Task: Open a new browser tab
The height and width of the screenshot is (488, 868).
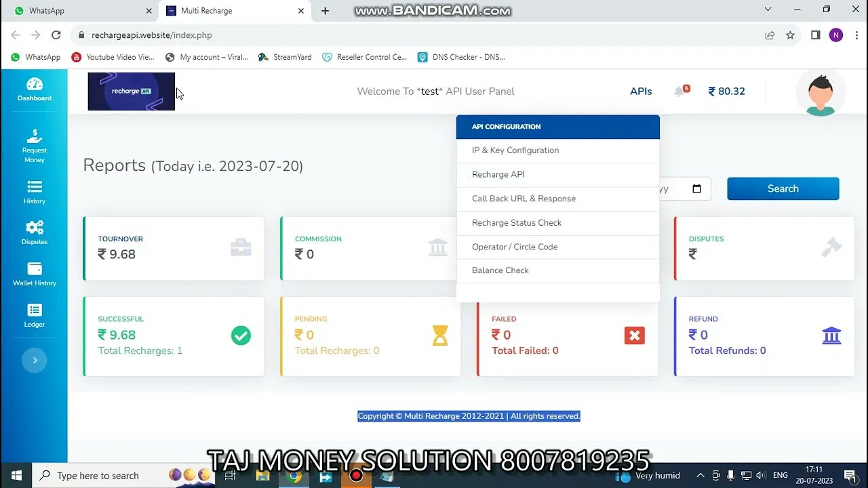Action: [325, 11]
